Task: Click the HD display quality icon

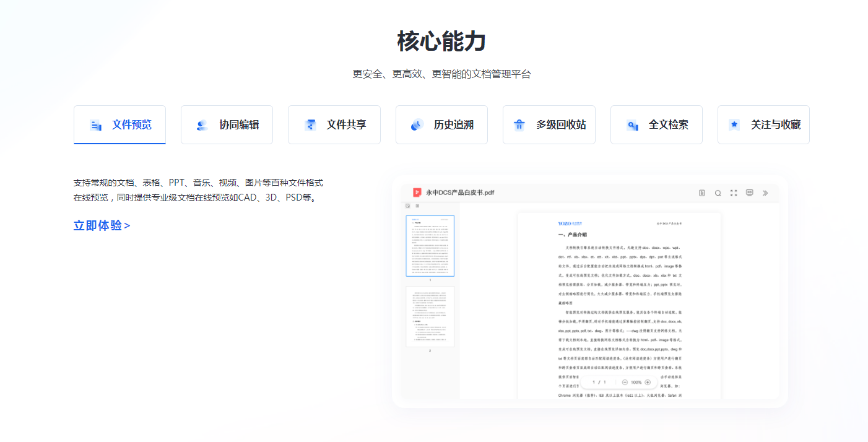Action: coord(749,193)
